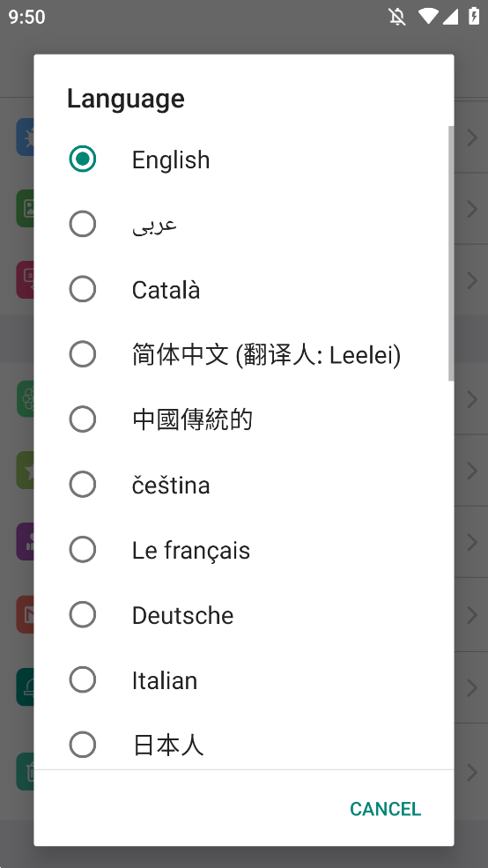Screen dimensions: 488x868
Task: Tap the Wi-Fi status icon
Action: (428, 16)
